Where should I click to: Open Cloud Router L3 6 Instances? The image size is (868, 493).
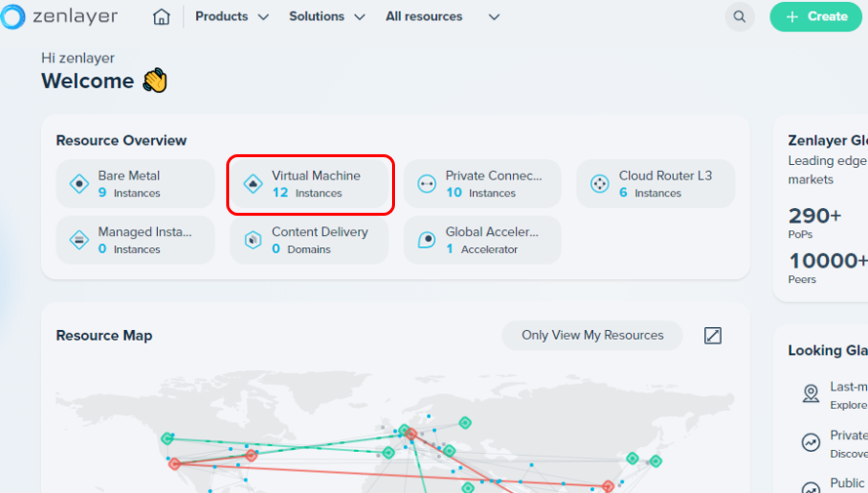[x=656, y=184]
